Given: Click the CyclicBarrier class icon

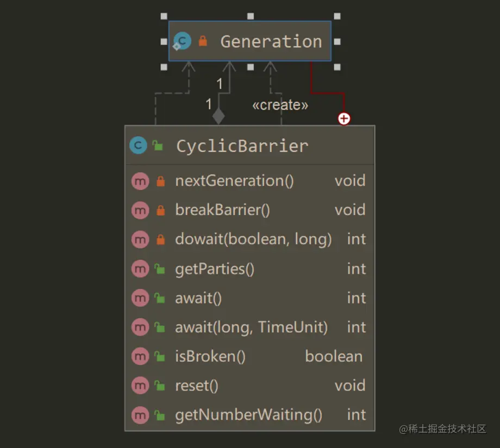Looking at the screenshot, I should (x=138, y=146).
